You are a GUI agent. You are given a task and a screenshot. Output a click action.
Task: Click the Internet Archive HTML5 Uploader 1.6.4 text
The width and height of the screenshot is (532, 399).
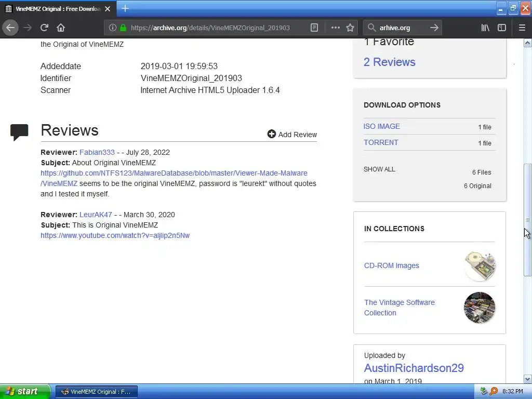click(x=210, y=90)
